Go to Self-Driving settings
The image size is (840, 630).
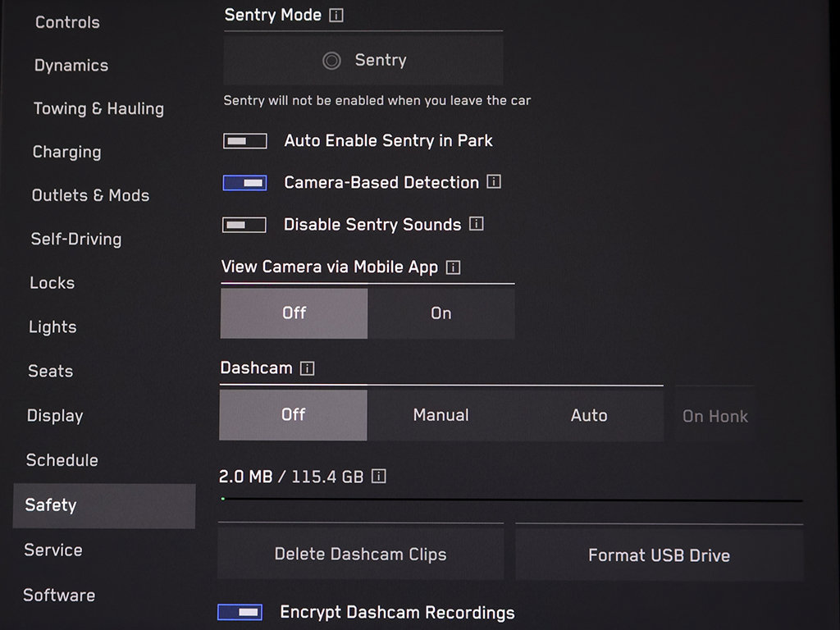click(x=76, y=239)
